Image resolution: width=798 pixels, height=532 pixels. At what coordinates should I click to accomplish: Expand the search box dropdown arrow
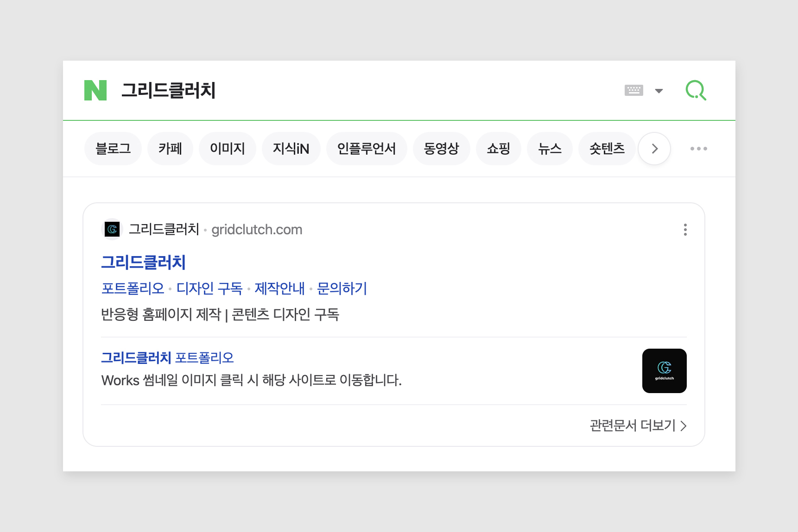pyautogui.click(x=659, y=91)
